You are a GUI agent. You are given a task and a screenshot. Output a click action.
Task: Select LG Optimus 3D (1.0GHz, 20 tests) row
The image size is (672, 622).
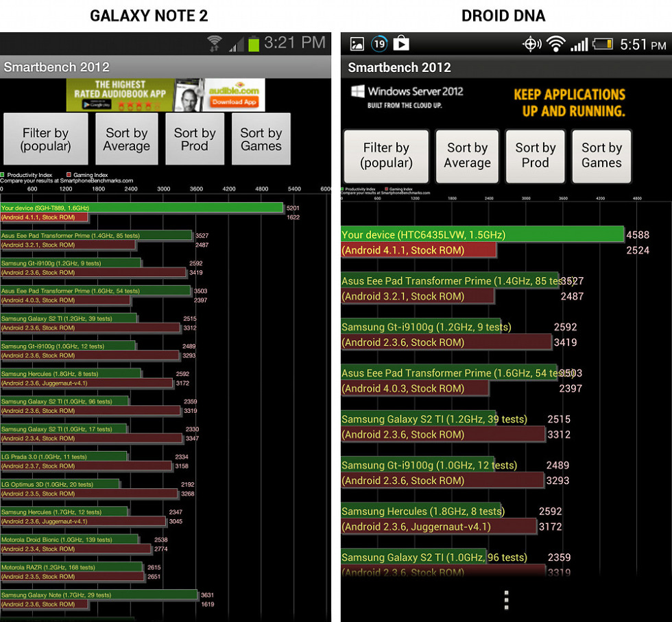tap(89, 489)
